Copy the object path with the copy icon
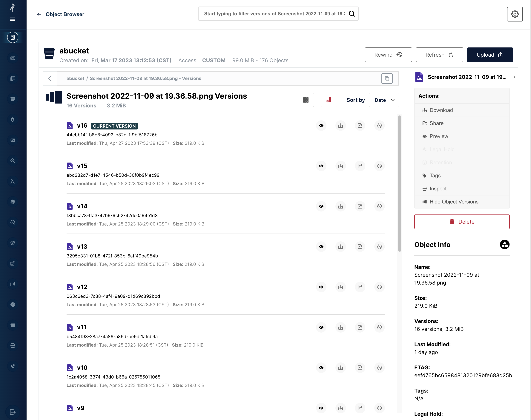The height and width of the screenshot is (420, 531). tap(387, 79)
